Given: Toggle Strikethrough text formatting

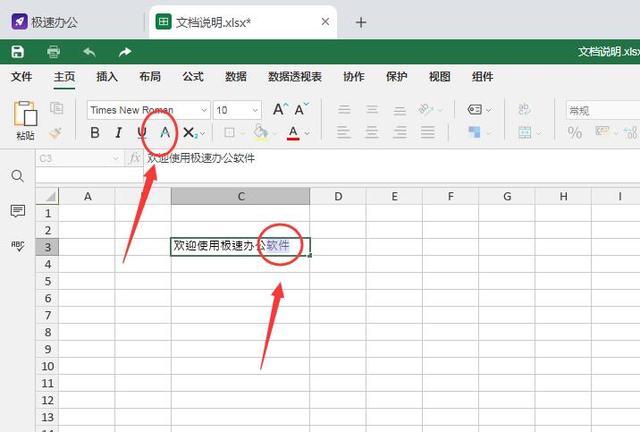Looking at the screenshot, I should pos(165,133).
